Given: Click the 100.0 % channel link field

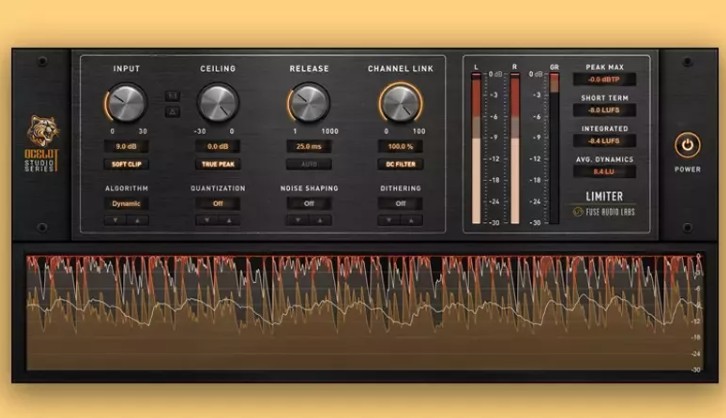Looking at the screenshot, I should [x=401, y=146].
